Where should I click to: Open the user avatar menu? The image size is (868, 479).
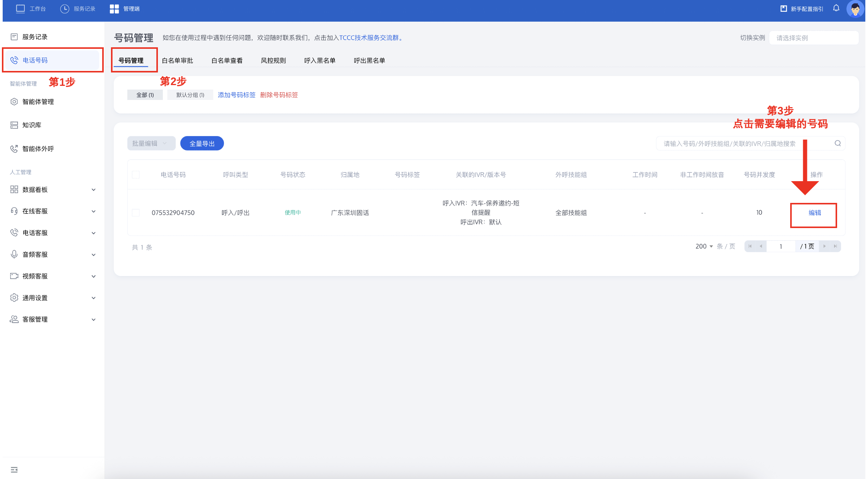point(855,9)
